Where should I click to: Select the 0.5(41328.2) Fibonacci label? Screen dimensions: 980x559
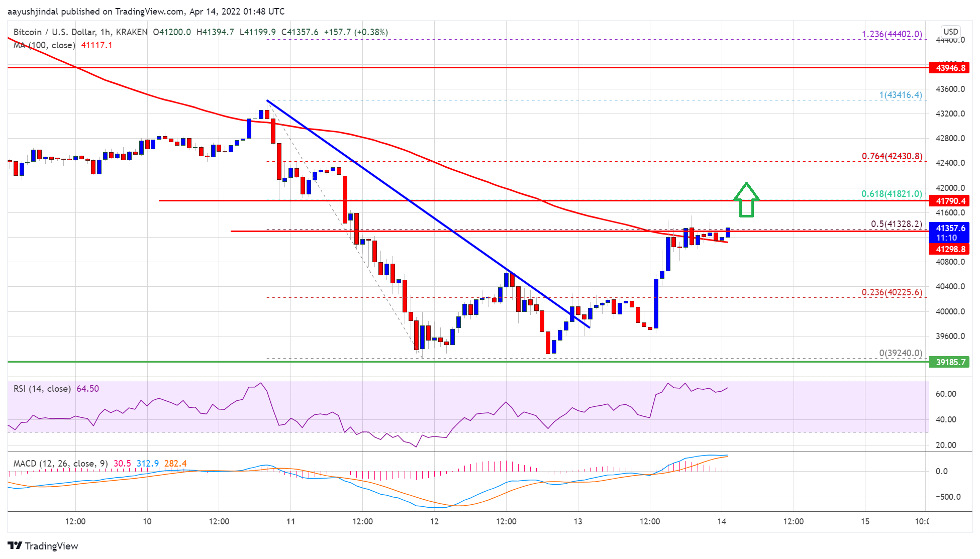pos(896,224)
